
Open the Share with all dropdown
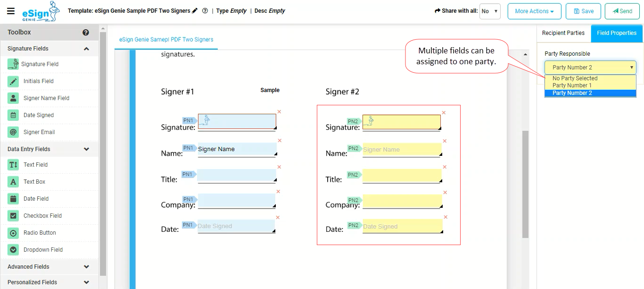pos(490,11)
